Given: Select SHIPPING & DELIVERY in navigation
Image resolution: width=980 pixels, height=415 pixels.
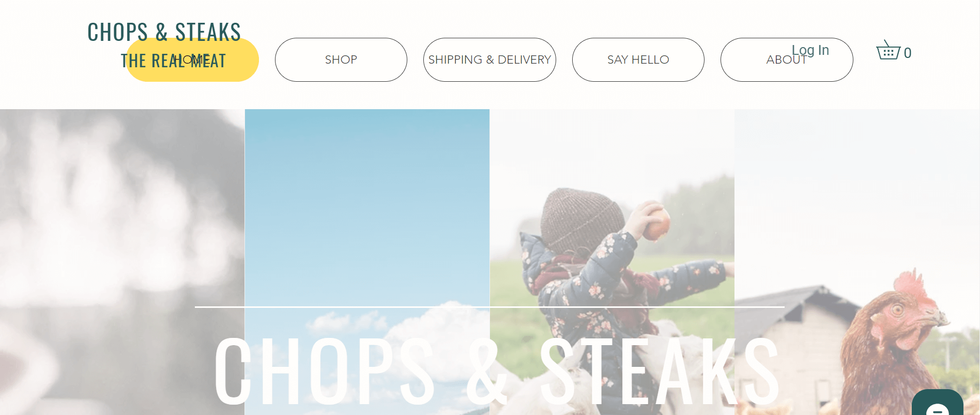Looking at the screenshot, I should [x=489, y=60].
